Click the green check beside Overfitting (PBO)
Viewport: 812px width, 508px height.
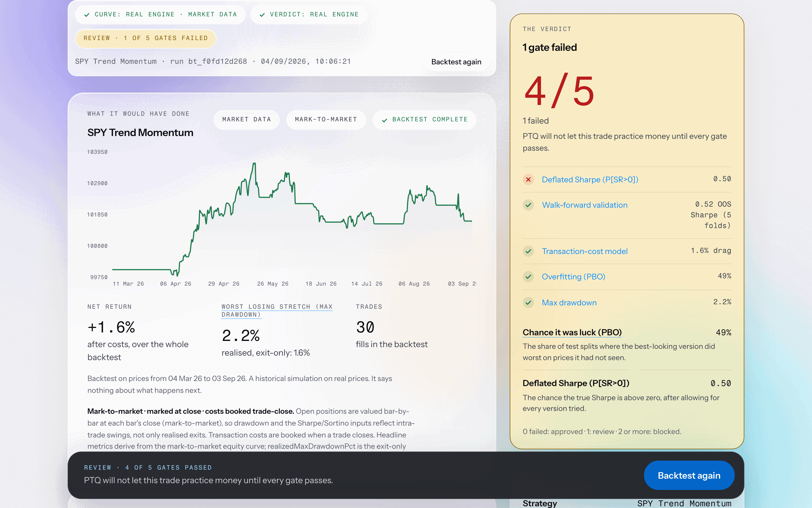(528, 277)
